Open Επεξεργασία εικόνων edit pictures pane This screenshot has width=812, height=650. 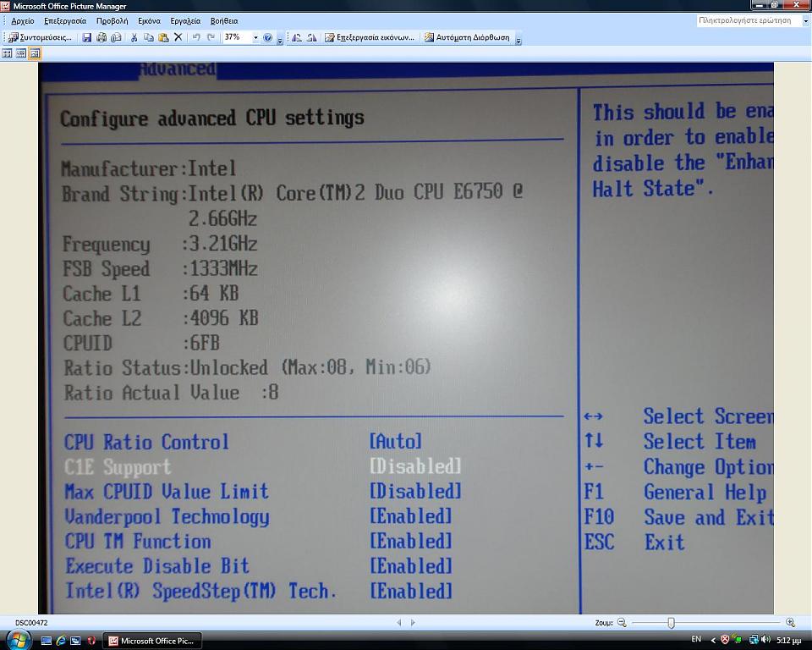point(370,37)
